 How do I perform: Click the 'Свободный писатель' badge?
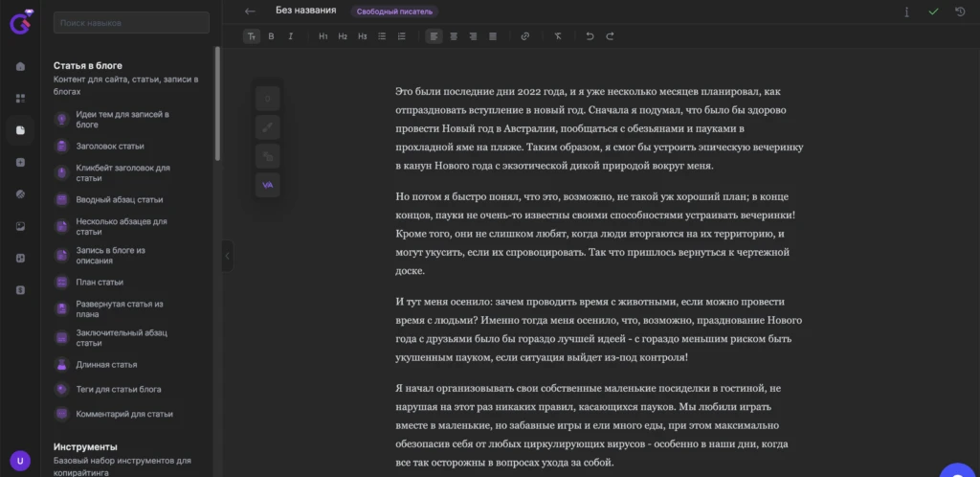(x=394, y=11)
